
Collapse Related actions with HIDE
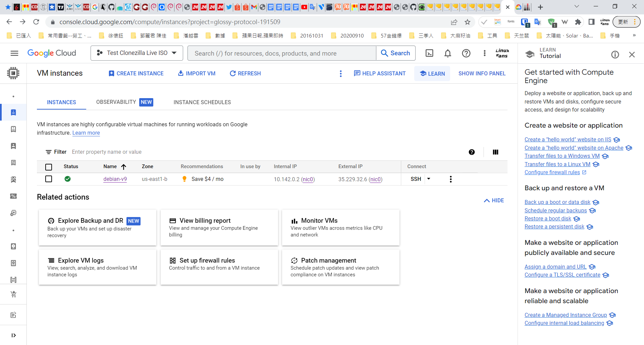(x=494, y=201)
